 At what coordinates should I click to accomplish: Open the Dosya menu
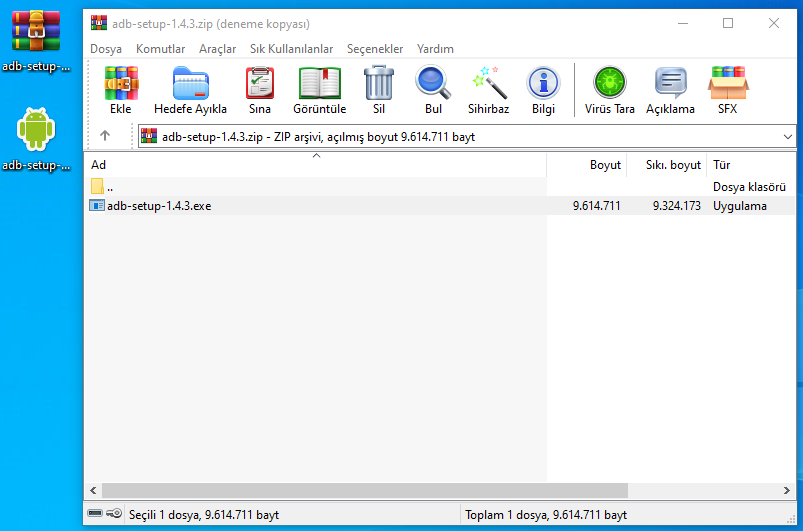coord(106,49)
